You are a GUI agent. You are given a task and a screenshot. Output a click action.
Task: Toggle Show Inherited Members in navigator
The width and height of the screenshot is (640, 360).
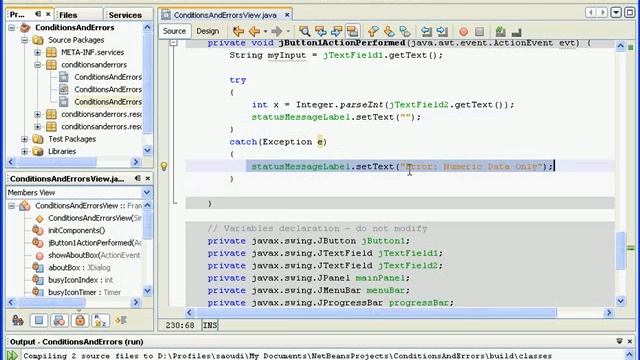[x=18, y=320]
